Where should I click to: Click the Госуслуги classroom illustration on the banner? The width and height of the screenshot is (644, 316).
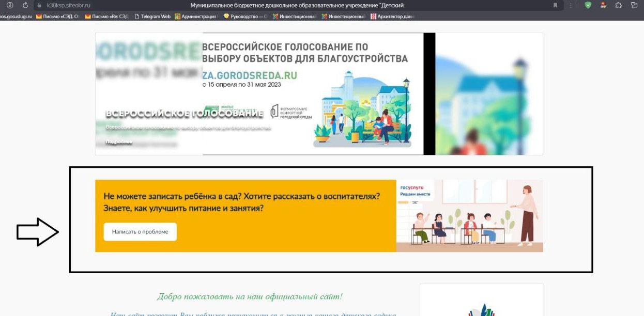click(x=469, y=216)
